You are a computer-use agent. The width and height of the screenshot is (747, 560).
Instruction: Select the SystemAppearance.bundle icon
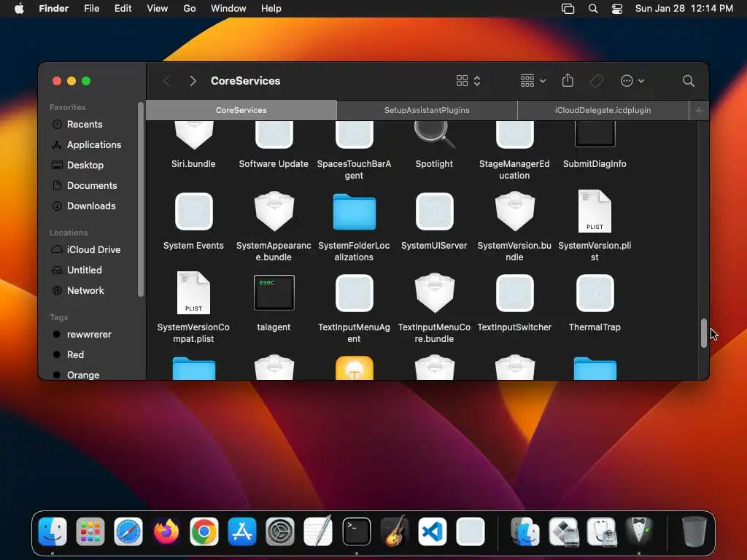click(x=274, y=211)
